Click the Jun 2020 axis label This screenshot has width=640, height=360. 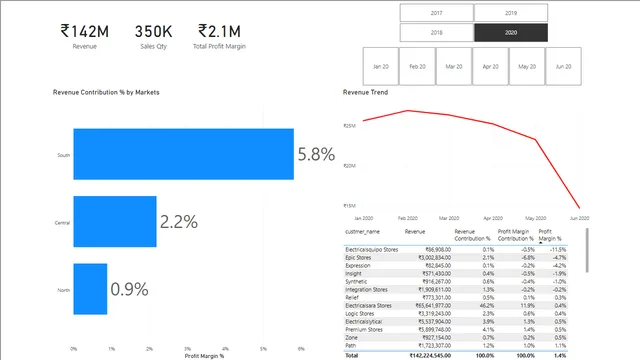click(579, 218)
